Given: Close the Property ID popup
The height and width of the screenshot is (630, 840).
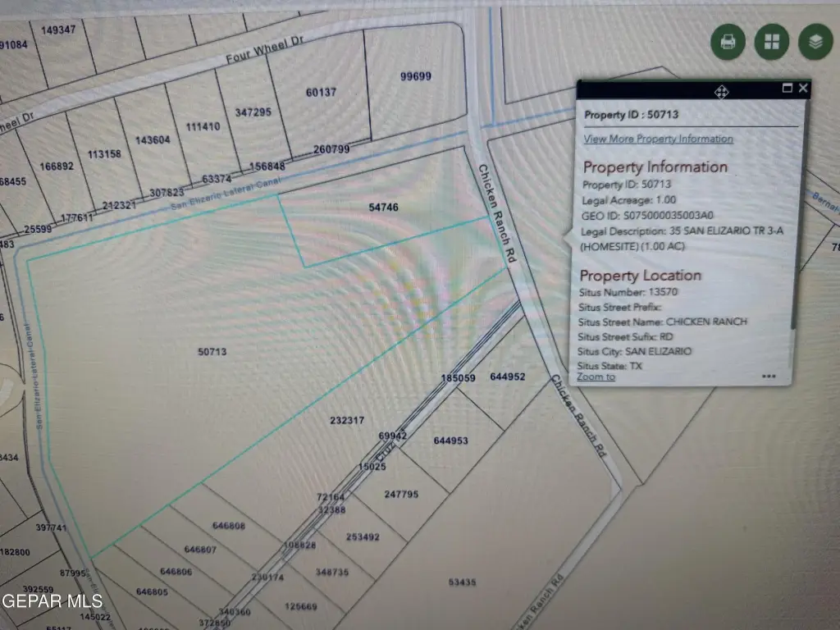Looking at the screenshot, I should point(803,88).
